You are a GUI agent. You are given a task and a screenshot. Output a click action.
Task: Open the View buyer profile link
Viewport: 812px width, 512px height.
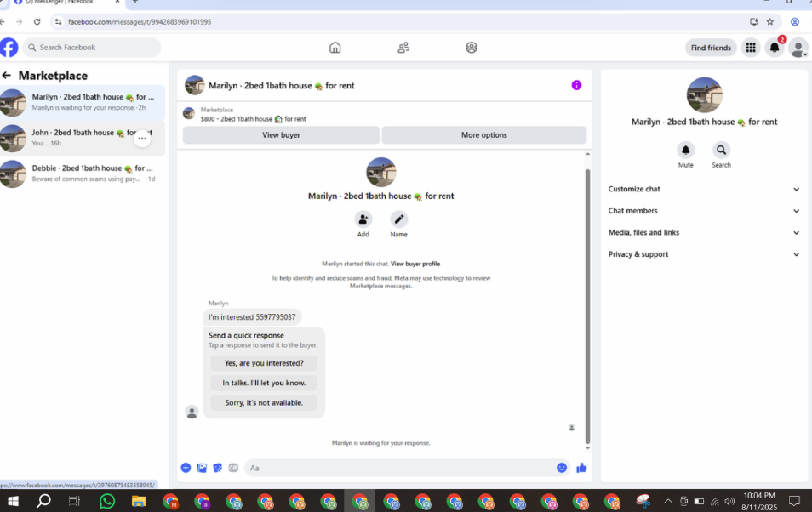pyautogui.click(x=415, y=264)
